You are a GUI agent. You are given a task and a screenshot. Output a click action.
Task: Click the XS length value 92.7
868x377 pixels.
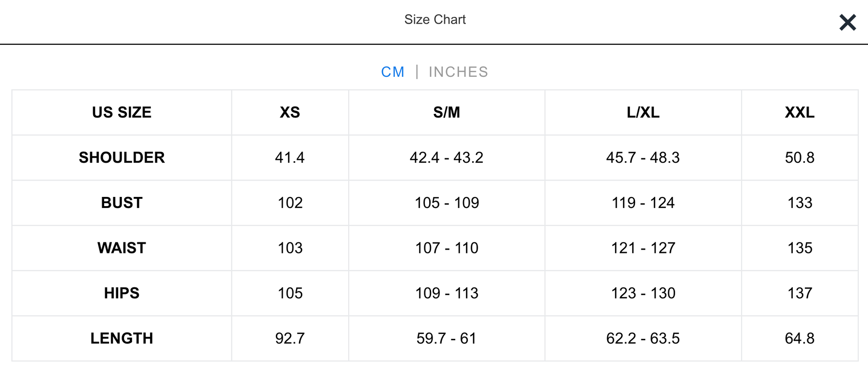coord(290,338)
